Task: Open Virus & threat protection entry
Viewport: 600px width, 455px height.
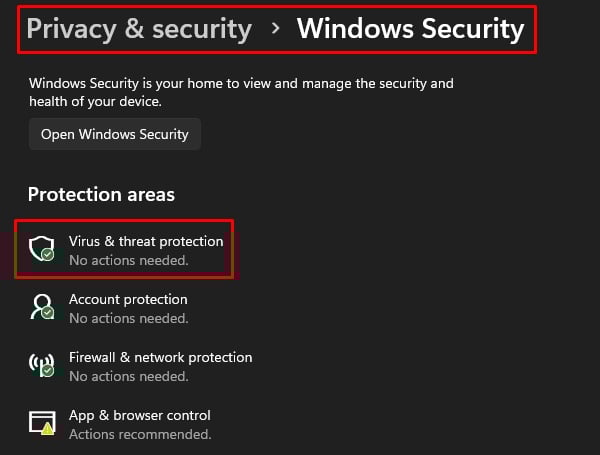Action: click(124, 249)
